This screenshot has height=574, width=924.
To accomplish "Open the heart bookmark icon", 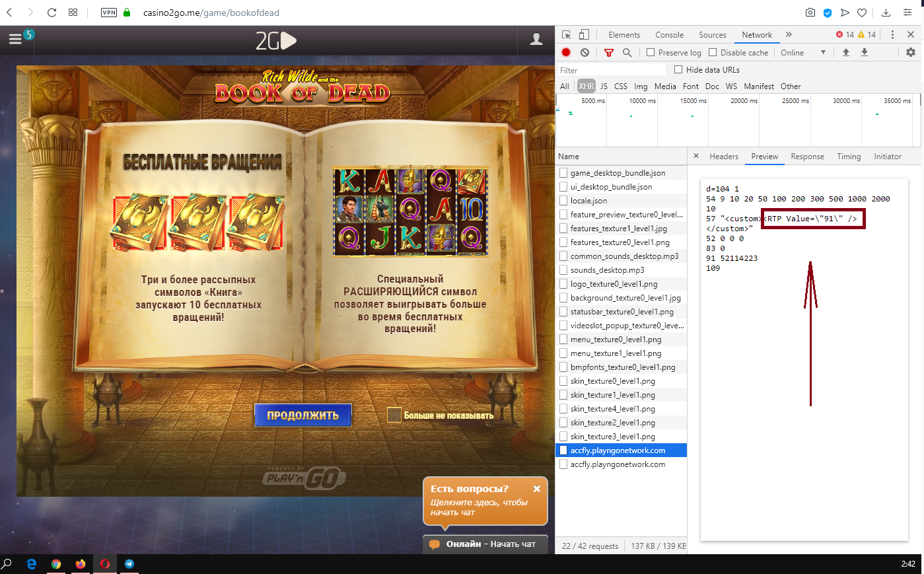I will tap(862, 13).
